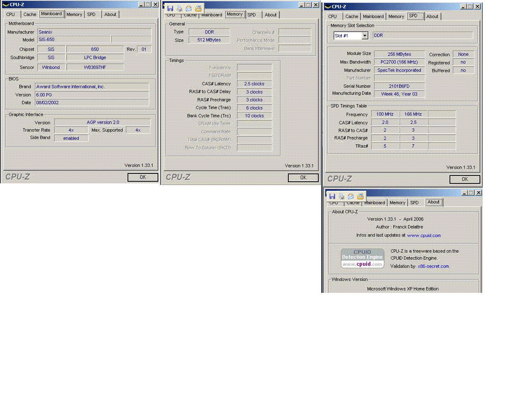The width and height of the screenshot is (525, 420).
Task: Minimize the SPD CPU-Z window
Action: click(x=463, y=7)
